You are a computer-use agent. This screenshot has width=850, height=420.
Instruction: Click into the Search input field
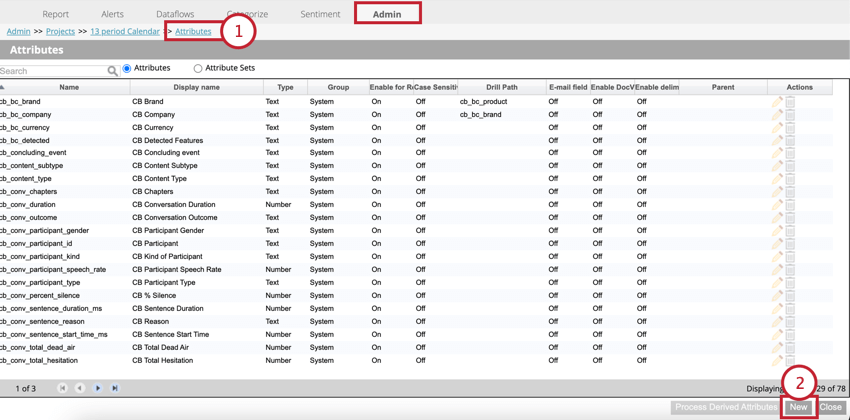point(52,71)
